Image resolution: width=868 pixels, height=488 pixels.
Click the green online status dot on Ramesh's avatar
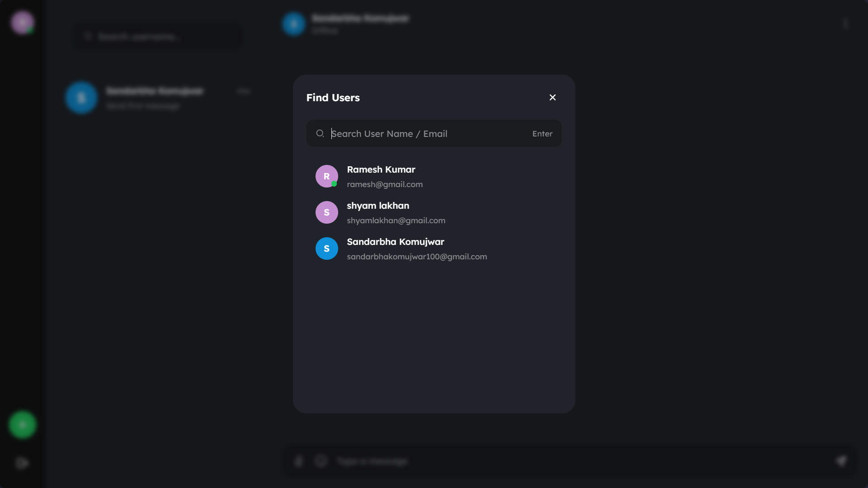tap(334, 183)
